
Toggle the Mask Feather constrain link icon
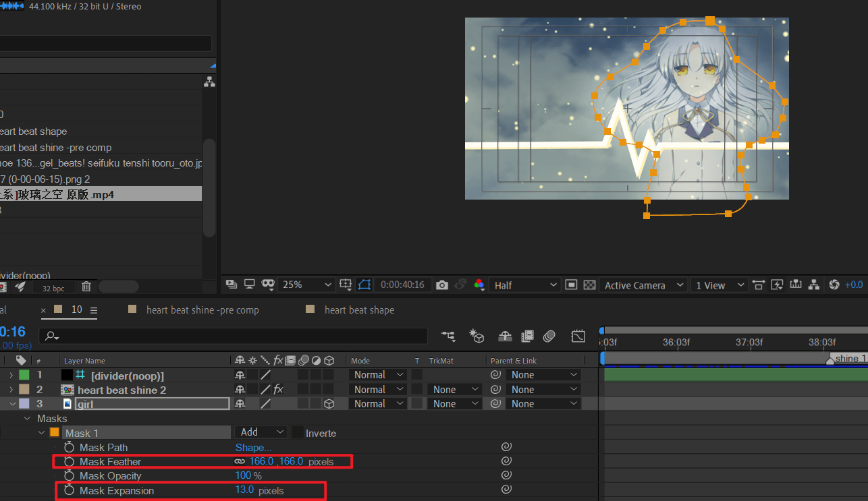[x=240, y=462]
